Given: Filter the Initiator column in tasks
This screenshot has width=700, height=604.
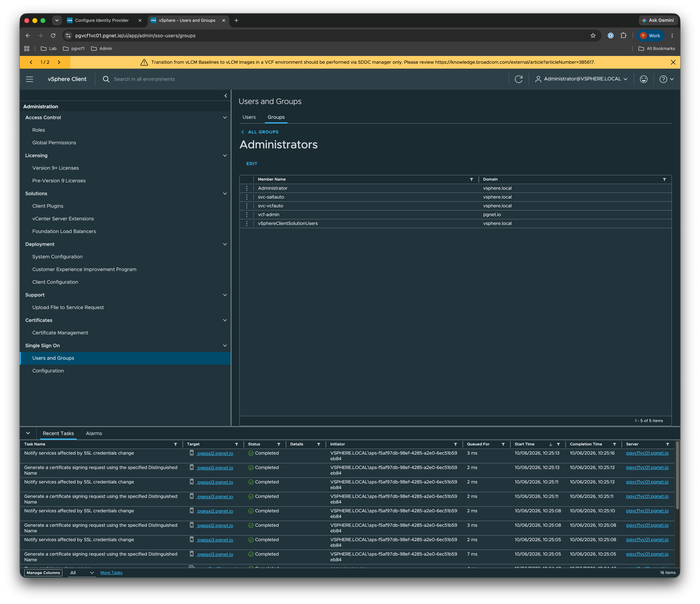Looking at the screenshot, I should 455,445.
